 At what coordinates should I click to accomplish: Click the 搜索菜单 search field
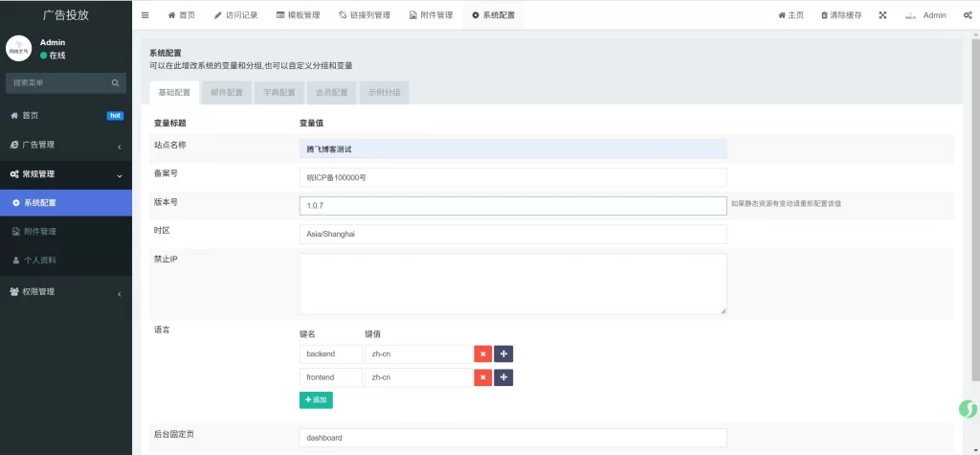(57, 82)
